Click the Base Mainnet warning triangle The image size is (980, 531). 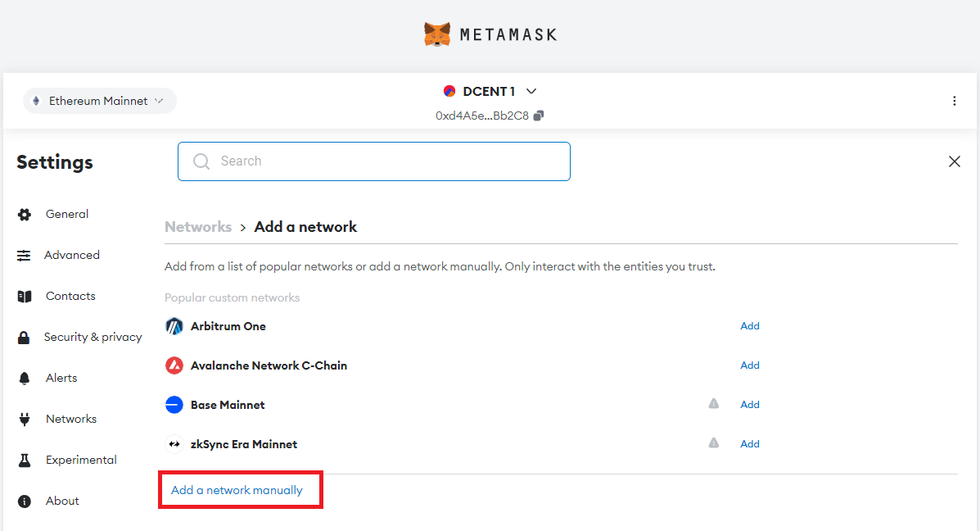pos(714,403)
